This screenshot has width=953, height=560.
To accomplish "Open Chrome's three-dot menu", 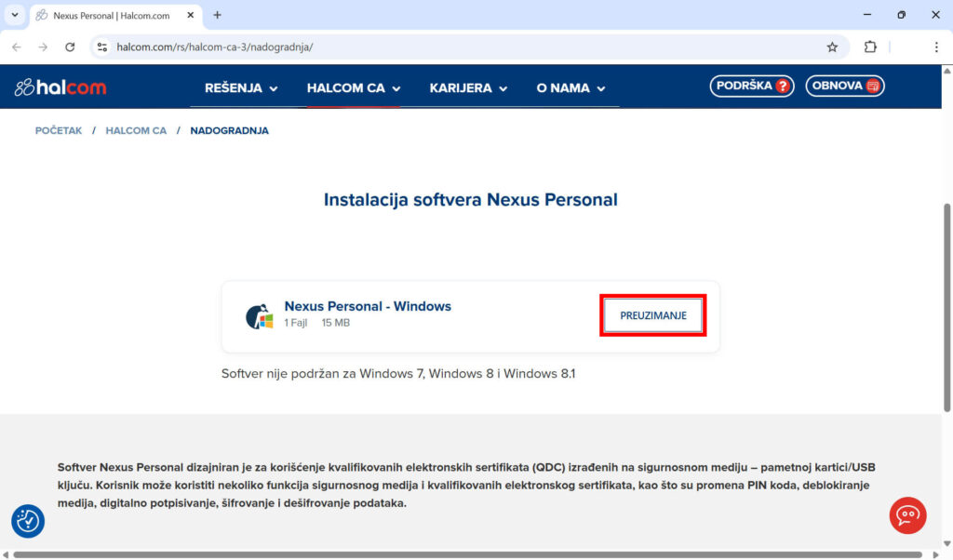I will (x=936, y=47).
